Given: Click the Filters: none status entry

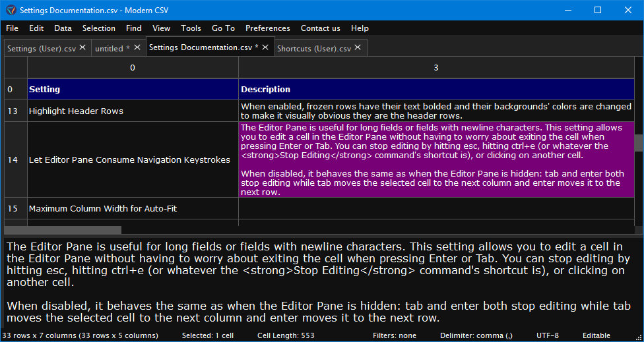Looking at the screenshot, I should 395,335.
